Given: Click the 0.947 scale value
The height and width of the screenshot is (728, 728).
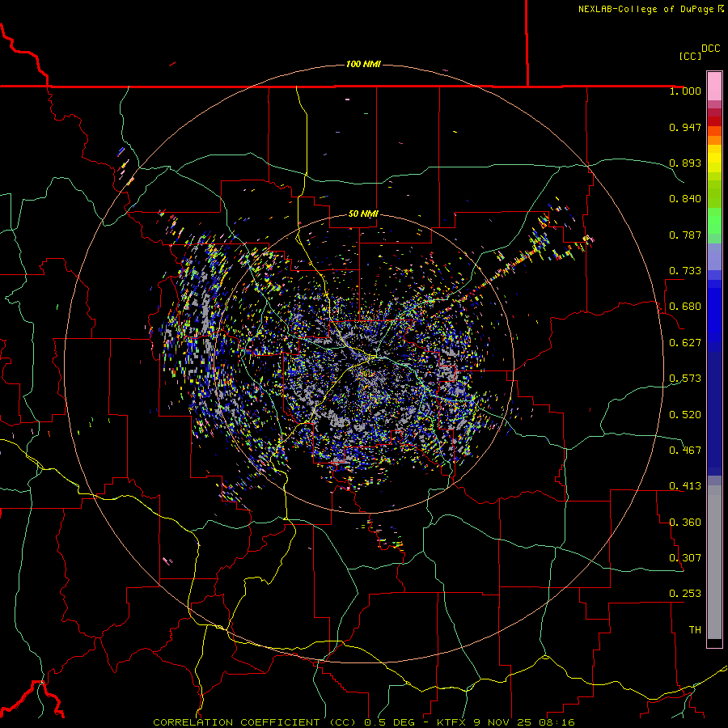Looking at the screenshot, I should point(685,127).
